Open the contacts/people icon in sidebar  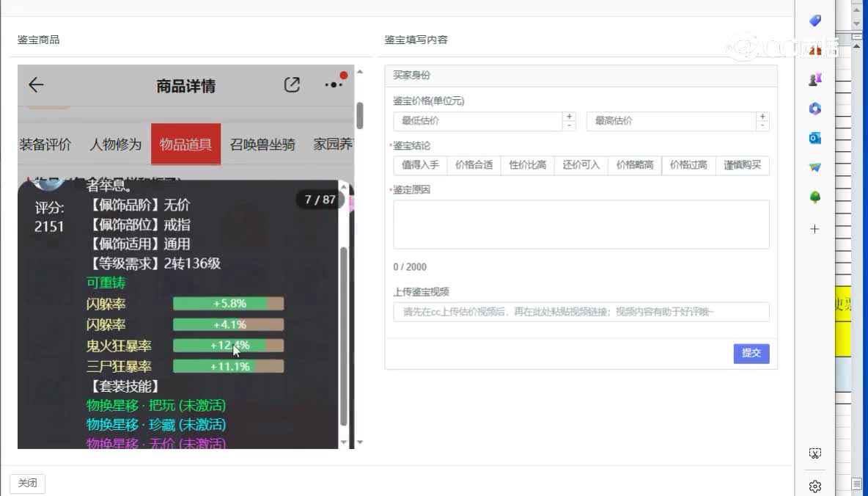click(814, 79)
